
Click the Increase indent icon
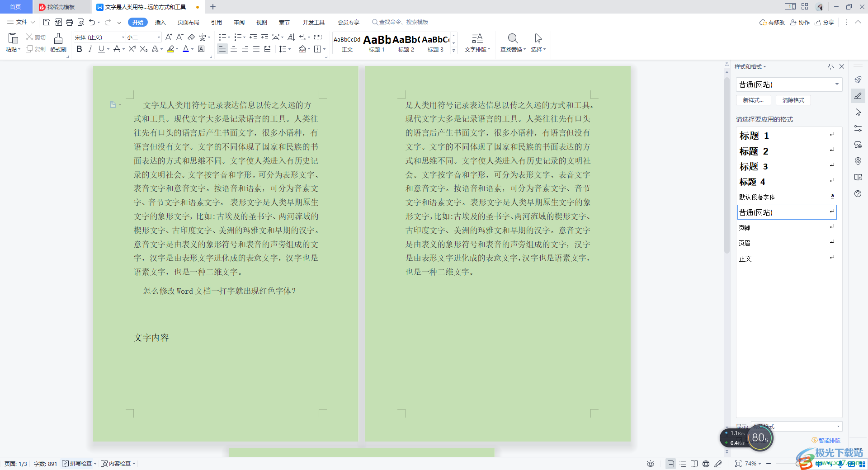264,37
